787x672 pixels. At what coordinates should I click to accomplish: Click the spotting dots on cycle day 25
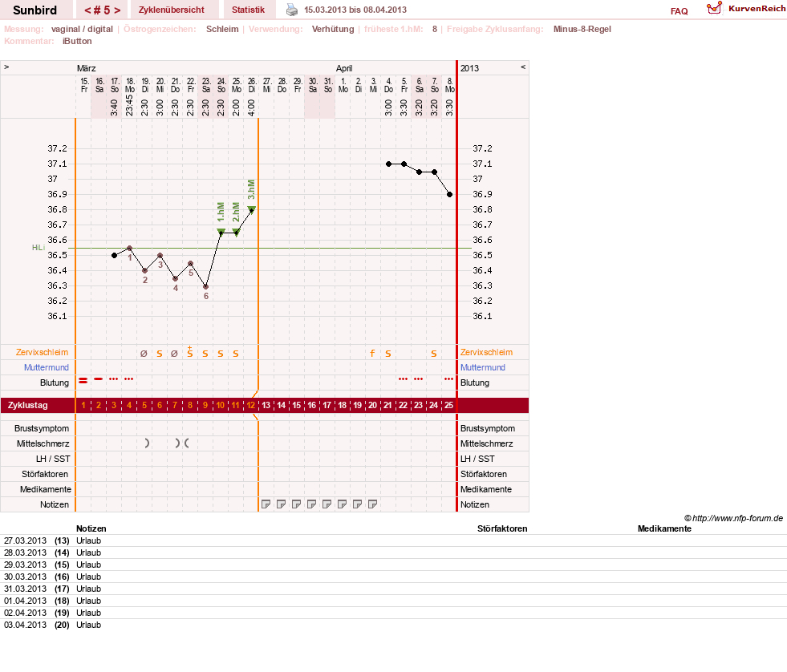tap(448, 379)
